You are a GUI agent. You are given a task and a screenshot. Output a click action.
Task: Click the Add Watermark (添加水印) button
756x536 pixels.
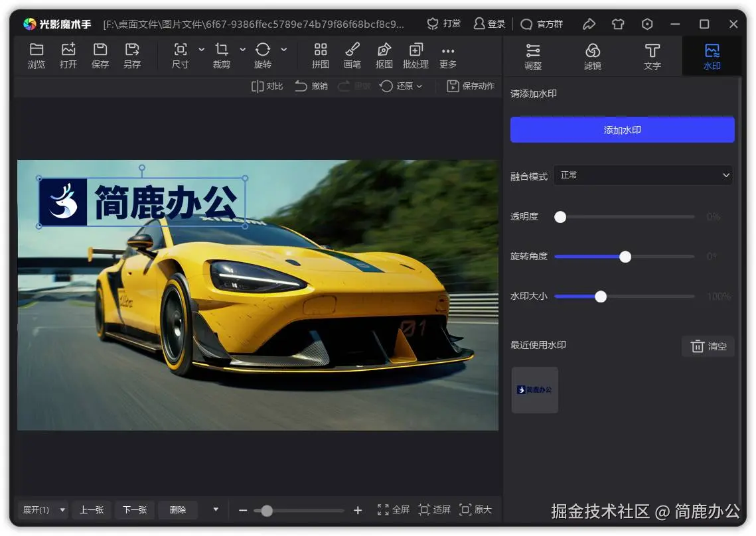tap(622, 130)
